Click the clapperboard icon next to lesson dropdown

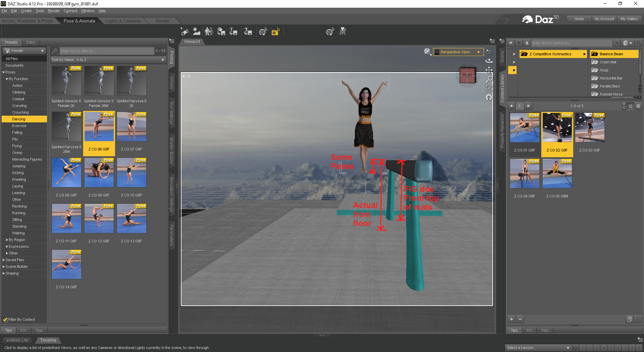pyautogui.click(x=576, y=348)
